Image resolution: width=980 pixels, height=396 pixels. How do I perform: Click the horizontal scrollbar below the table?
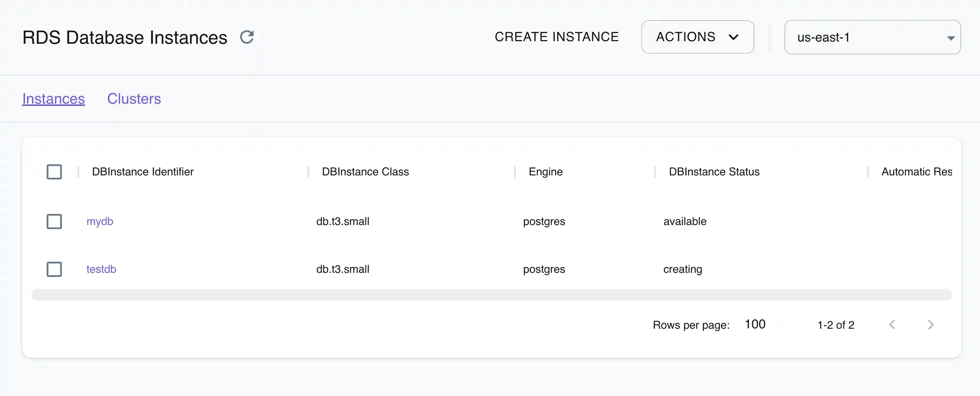491,295
